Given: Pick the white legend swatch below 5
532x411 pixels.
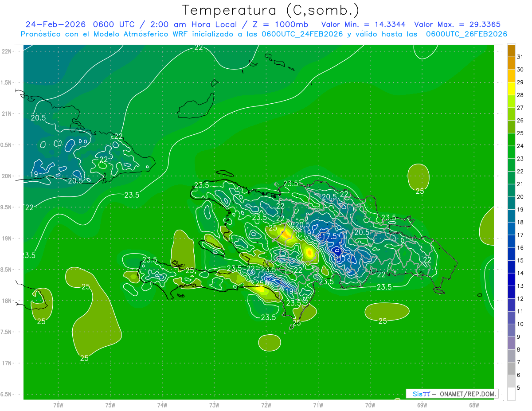Looking at the screenshot, I should (x=511, y=394).
